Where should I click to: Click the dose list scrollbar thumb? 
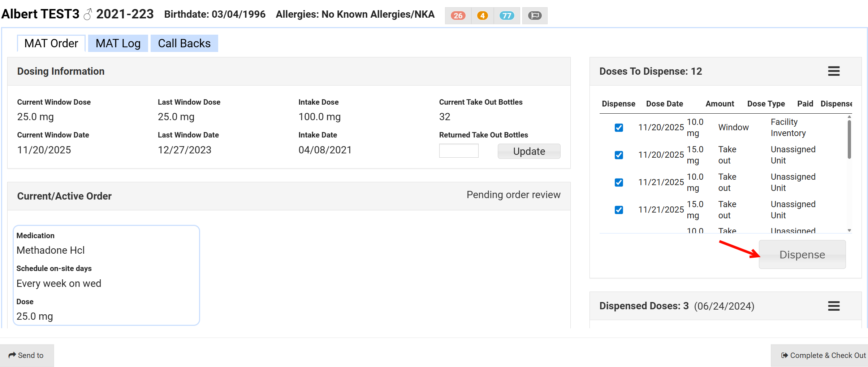[849, 139]
